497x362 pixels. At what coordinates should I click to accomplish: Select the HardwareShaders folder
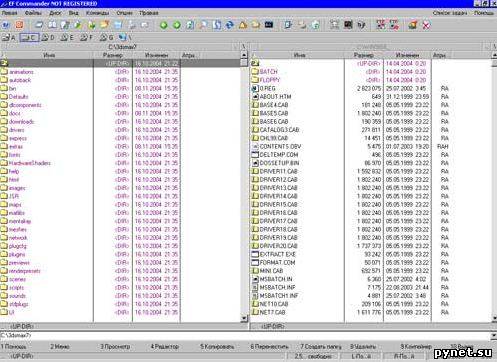(30, 163)
